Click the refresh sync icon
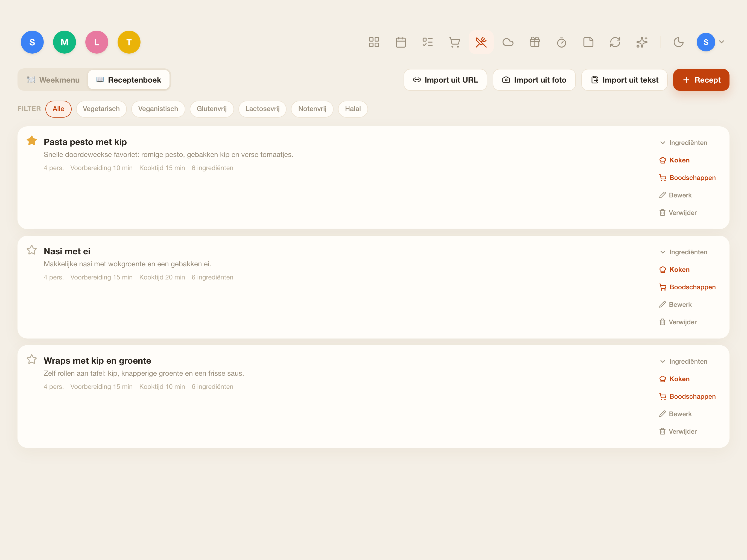Image resolution: width=747 pixels, height=560 pixels. [615, 42]
